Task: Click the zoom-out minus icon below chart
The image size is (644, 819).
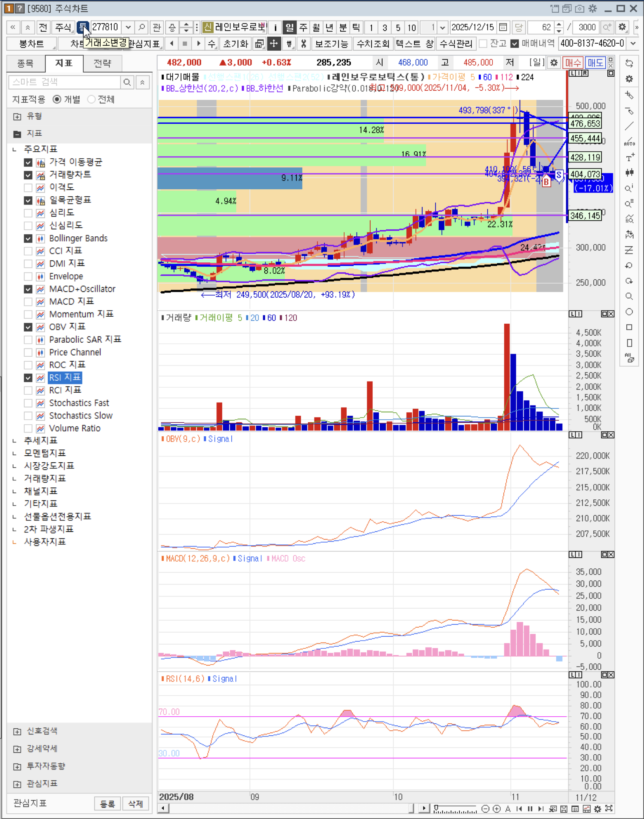Action: (x=485, y=809)
